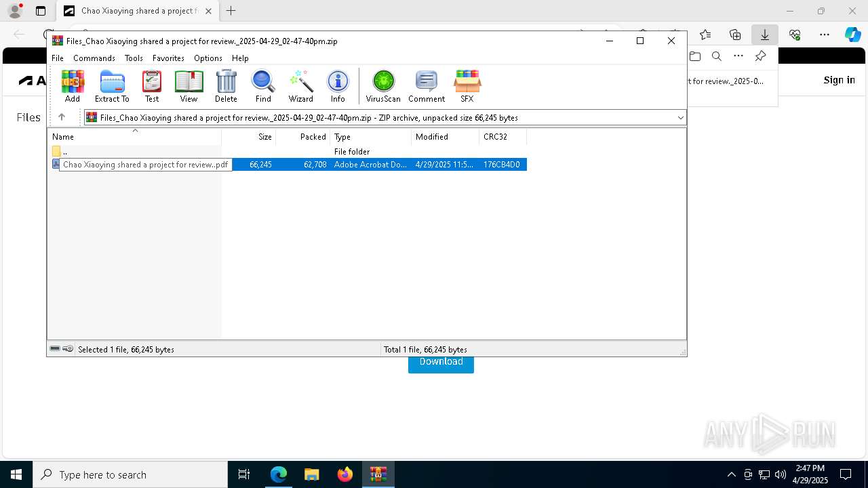This screenshot has height=488, width=868.
Task: Sort by the CRC32 column header
Action: (503, 136)
